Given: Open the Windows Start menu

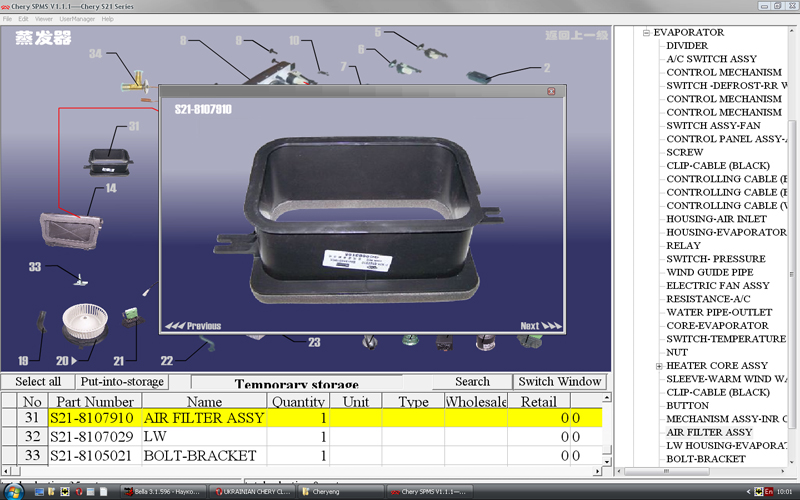Looking at the screenshot, I should 14,492.
